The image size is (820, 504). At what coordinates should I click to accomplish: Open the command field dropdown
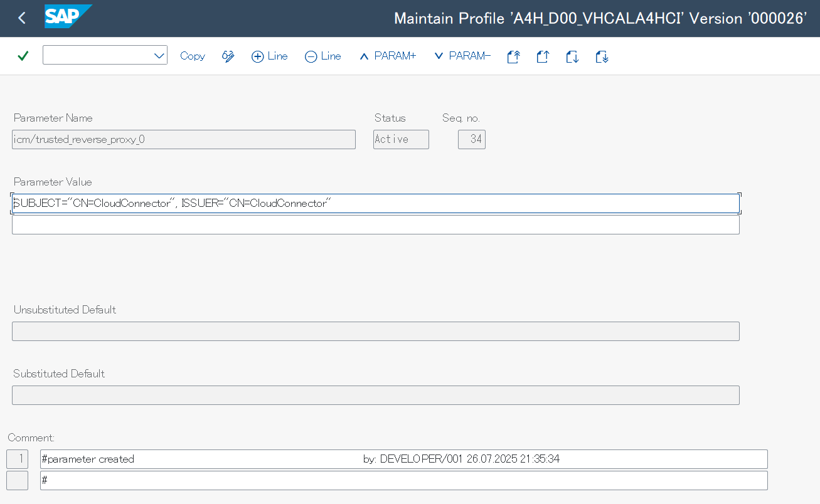pos(159,56)
